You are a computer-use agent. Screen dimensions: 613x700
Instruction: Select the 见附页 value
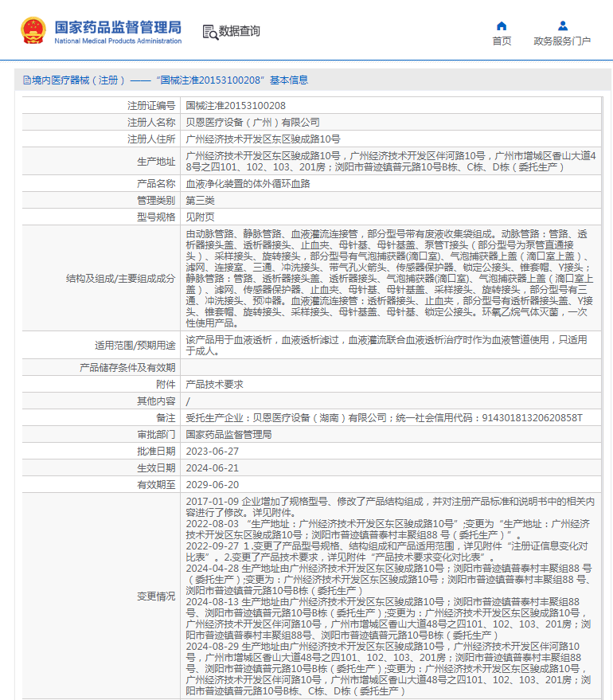point(201,217)
